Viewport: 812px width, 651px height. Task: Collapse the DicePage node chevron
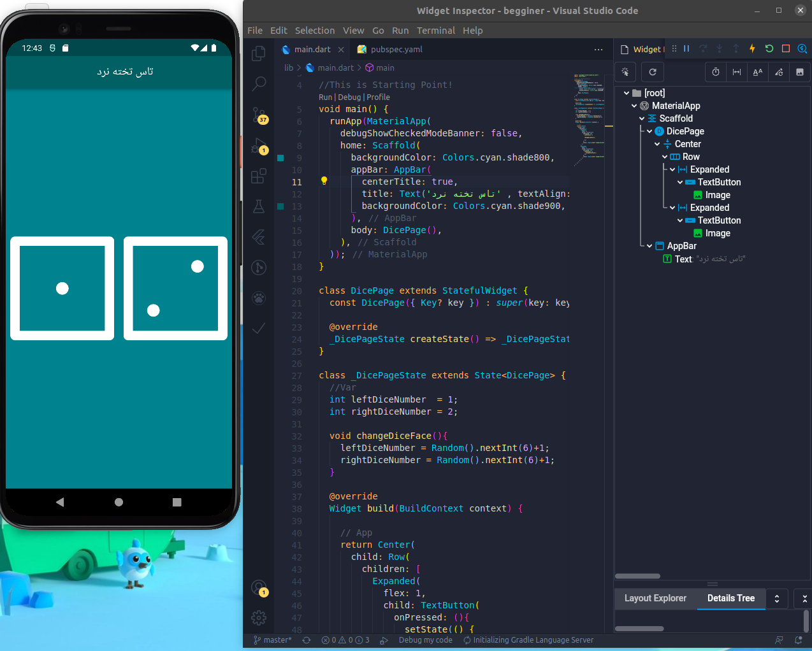click(x=649, y=131)
